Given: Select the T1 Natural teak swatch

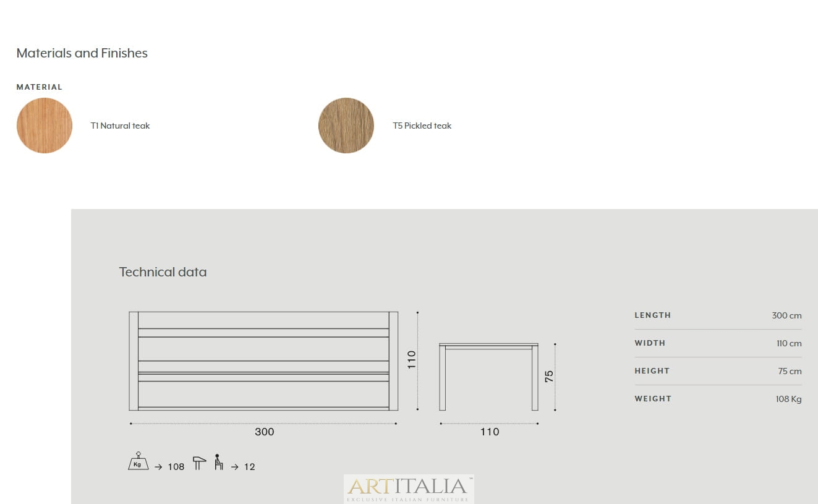Looking at the screenshot, I should (45, 126).
